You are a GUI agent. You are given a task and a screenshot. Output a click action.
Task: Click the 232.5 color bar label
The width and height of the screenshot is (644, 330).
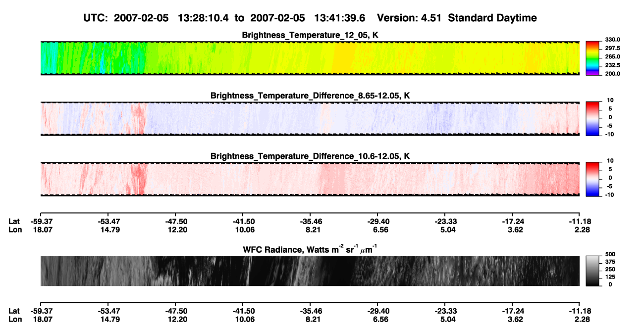pos(613,65)
